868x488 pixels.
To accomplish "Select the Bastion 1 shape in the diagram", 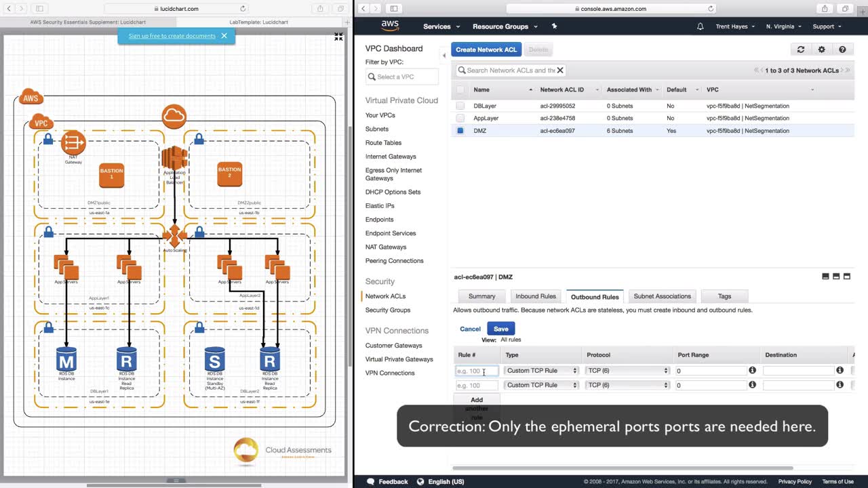I will click(x=112, y=175).
